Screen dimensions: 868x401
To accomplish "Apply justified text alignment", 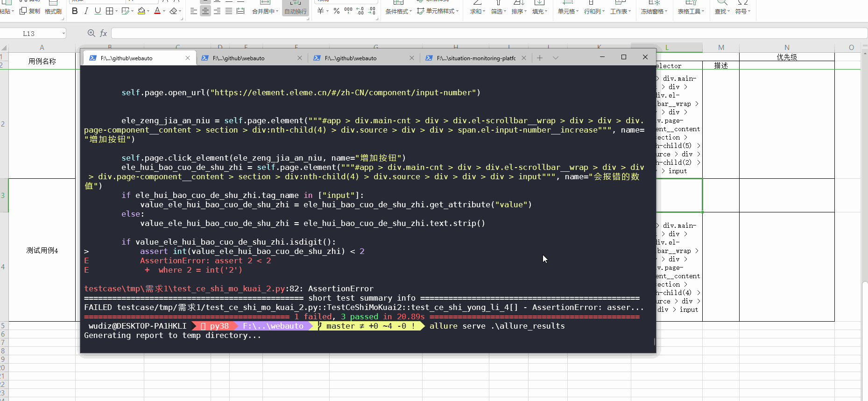I will pyautogui.click(x=229, y=11).
